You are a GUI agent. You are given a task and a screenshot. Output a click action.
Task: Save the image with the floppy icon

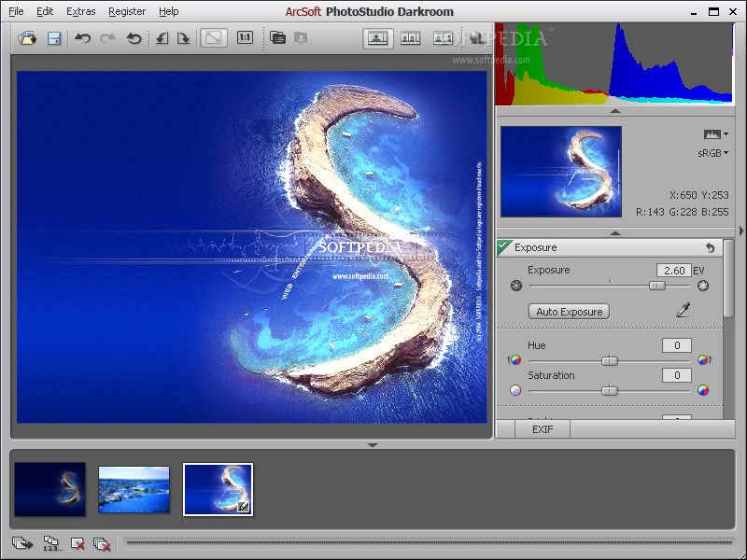(x=54, y=38)
